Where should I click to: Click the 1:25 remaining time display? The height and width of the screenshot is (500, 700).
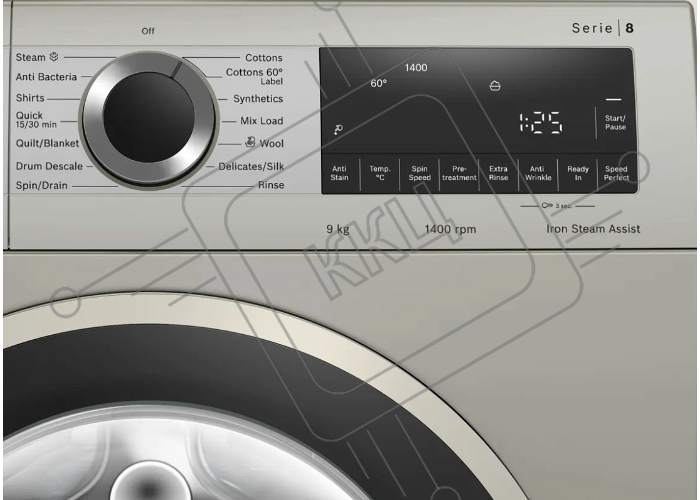click(541, 123)
